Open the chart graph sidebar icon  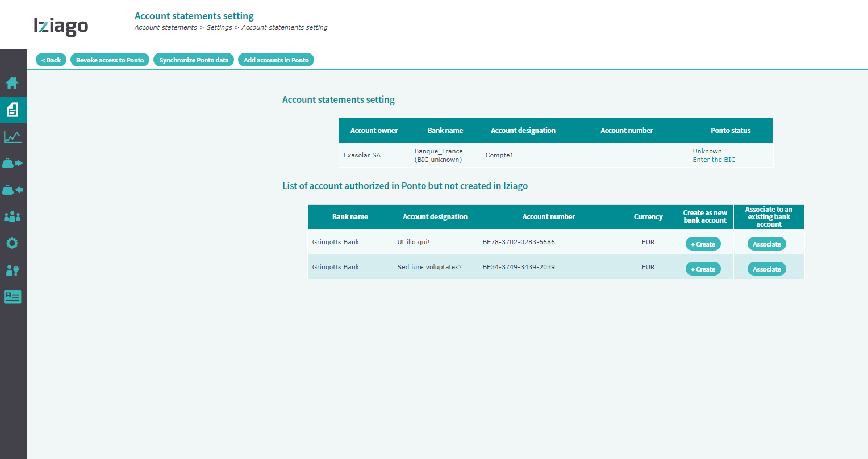[12, 137]
